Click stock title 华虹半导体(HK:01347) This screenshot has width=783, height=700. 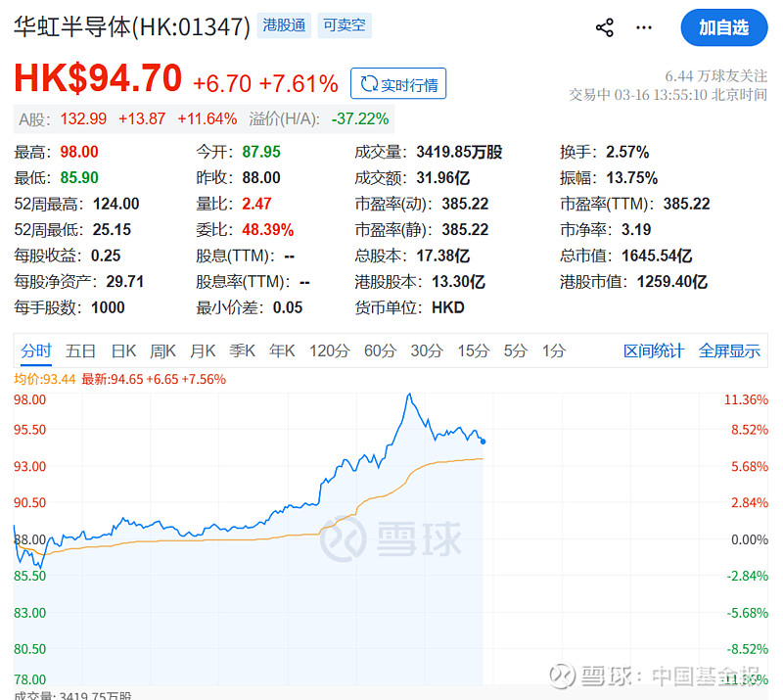pos(127,27)
